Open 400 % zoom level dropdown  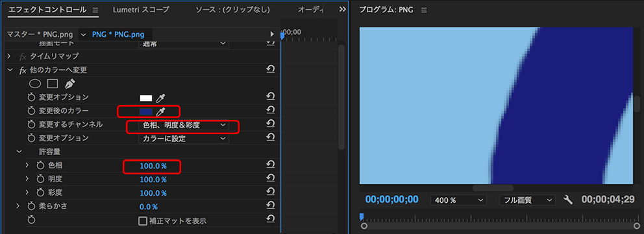458,200
